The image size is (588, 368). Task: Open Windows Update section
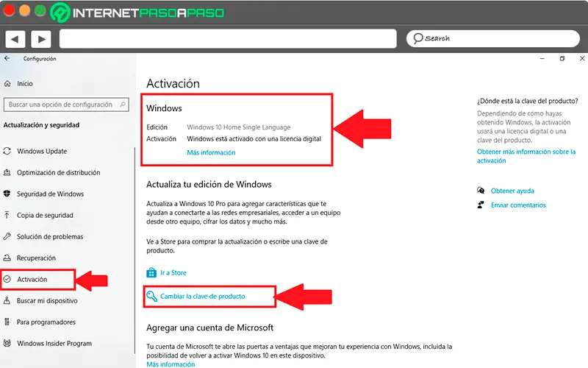pos(42,151)
